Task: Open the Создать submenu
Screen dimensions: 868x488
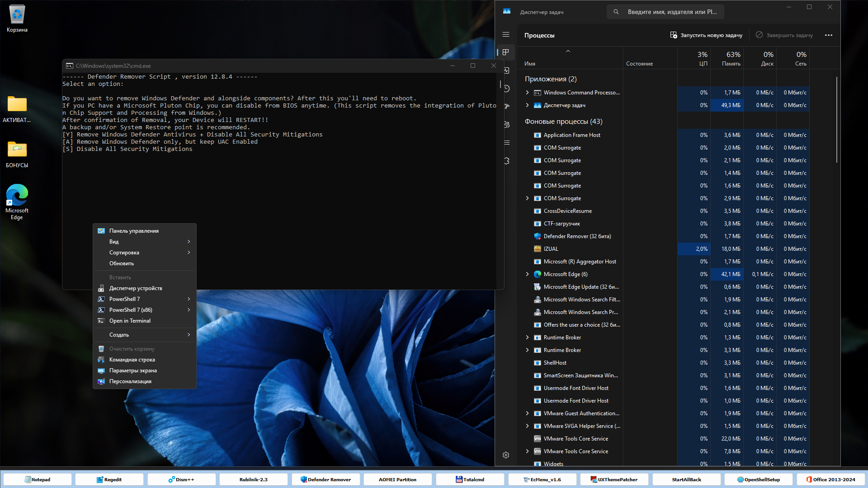Action: pos(144,335)
